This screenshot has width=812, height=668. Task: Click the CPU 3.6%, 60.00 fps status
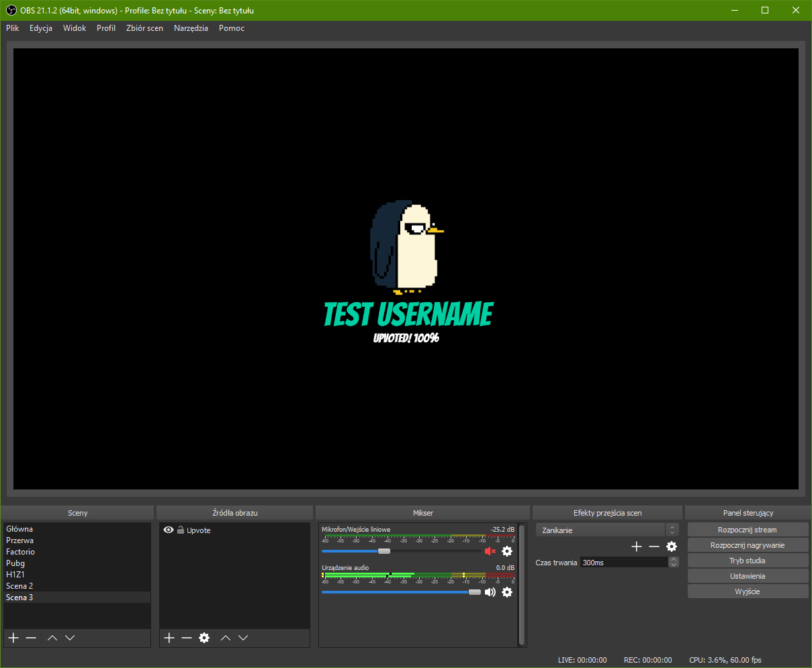coord(725,660)
